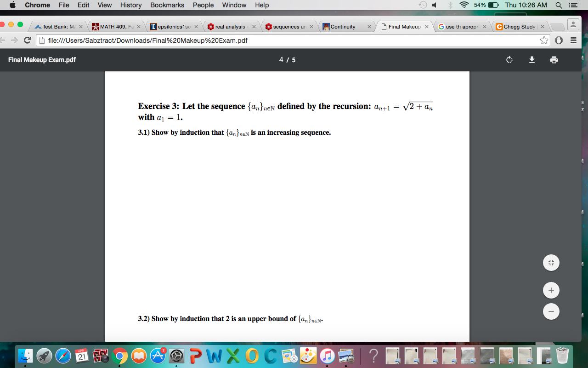Open the Bookmarks menu
This screenshot has width=588, height=368.
tap(167, 5)
